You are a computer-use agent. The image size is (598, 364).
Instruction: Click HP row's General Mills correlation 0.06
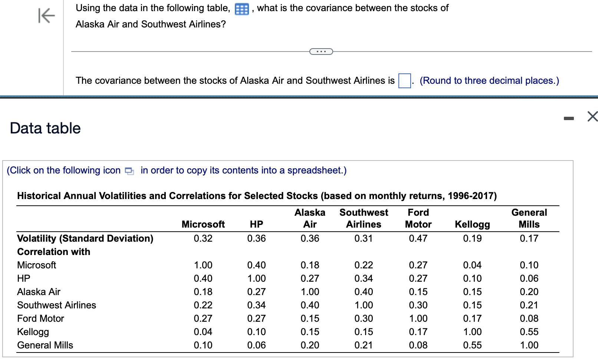point(529,278)
